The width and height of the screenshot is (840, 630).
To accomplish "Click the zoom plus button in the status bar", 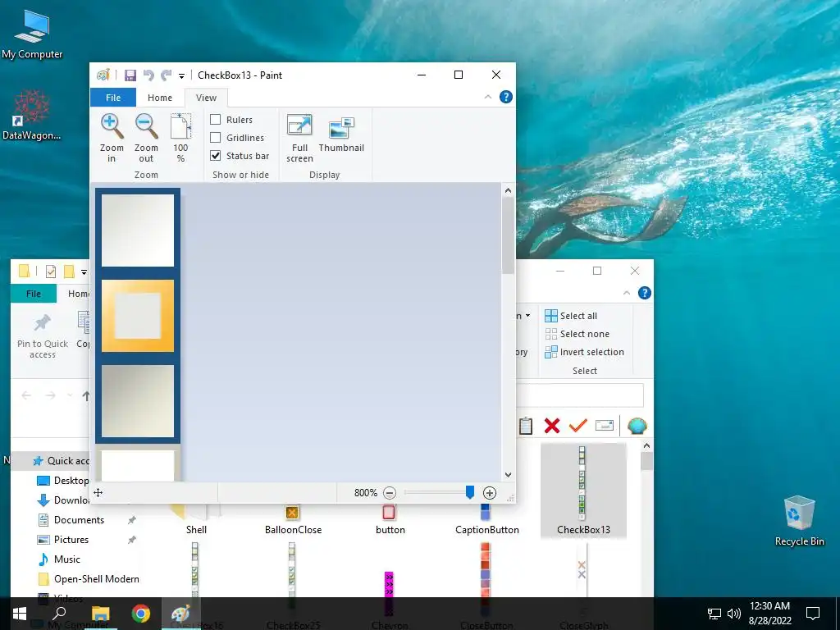I will [x=489, y=493].
